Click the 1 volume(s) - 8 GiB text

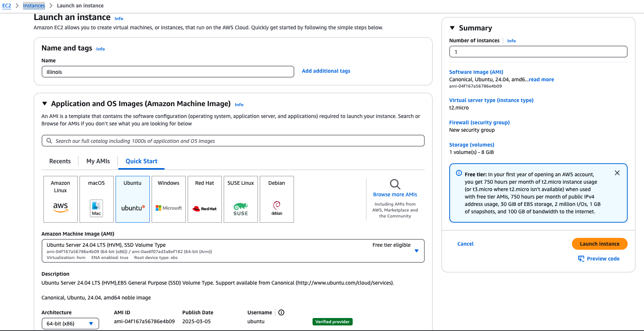pos(472,152)
